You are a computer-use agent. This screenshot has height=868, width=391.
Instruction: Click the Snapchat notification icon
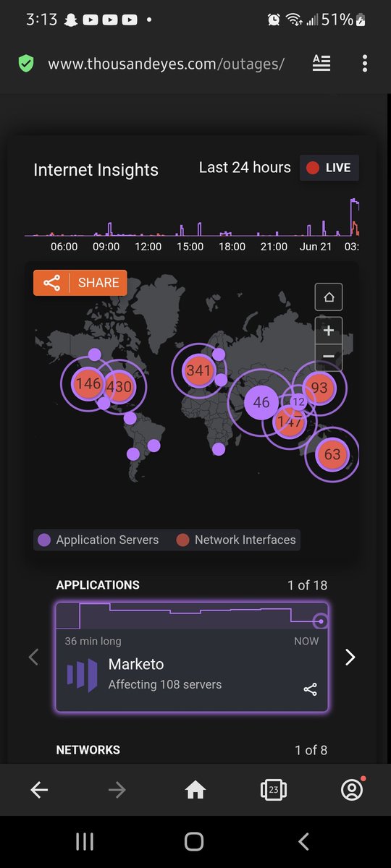coord(72,20)
